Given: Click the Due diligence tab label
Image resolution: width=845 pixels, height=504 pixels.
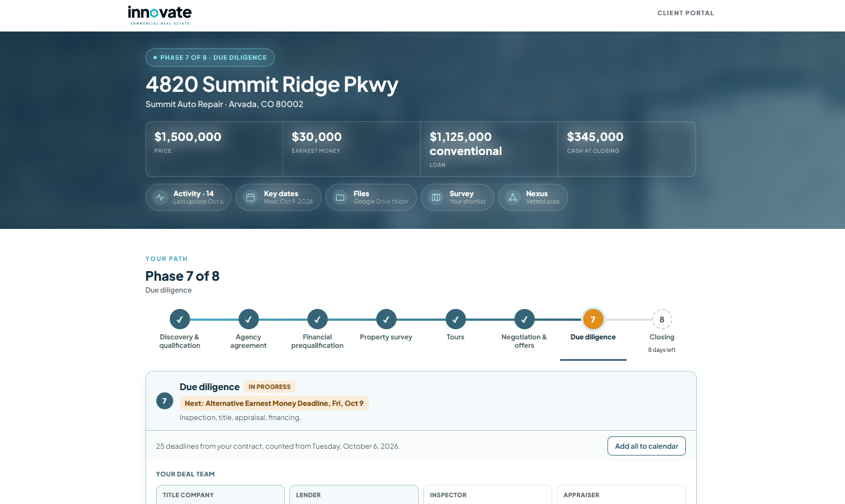Looking at the screenshot, I should tap(593, 337).
